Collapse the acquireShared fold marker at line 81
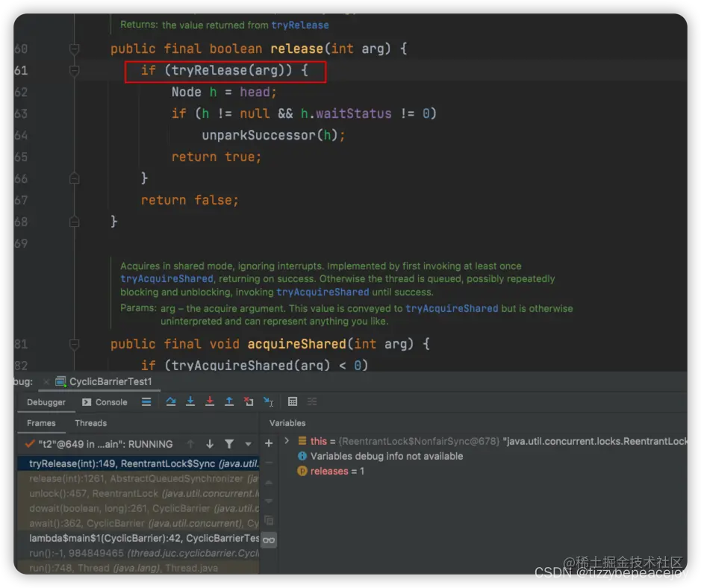Image resolution: width=701 pixels, height=588 pixels. 74,344
